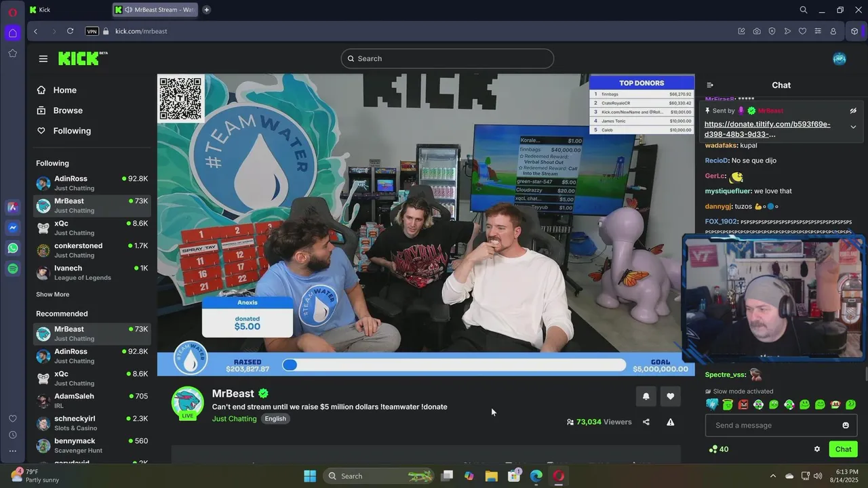Open conkerstoned channel in Following list
The width and height of the screenshot is (868, 488).
[x=92, y=250]
